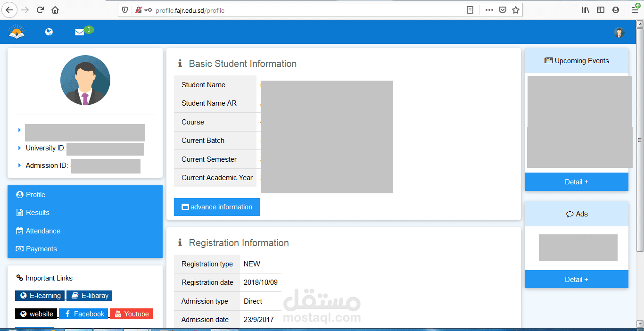Open the messages envelope icon in the navbar
This screenshot has width=644, height=331.
[x=79, y=32]
